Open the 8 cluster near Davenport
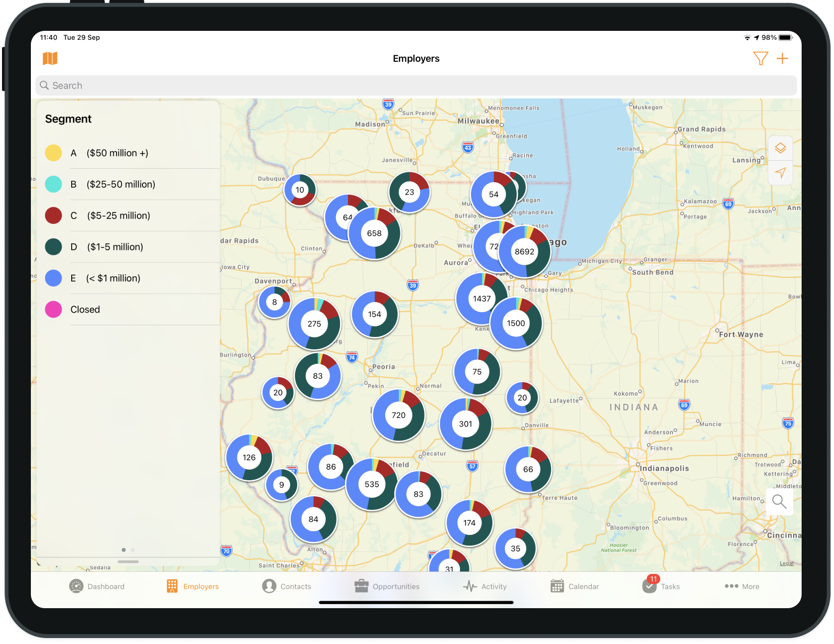The height and width of the screenshot is (644, 834). (274, 302)
